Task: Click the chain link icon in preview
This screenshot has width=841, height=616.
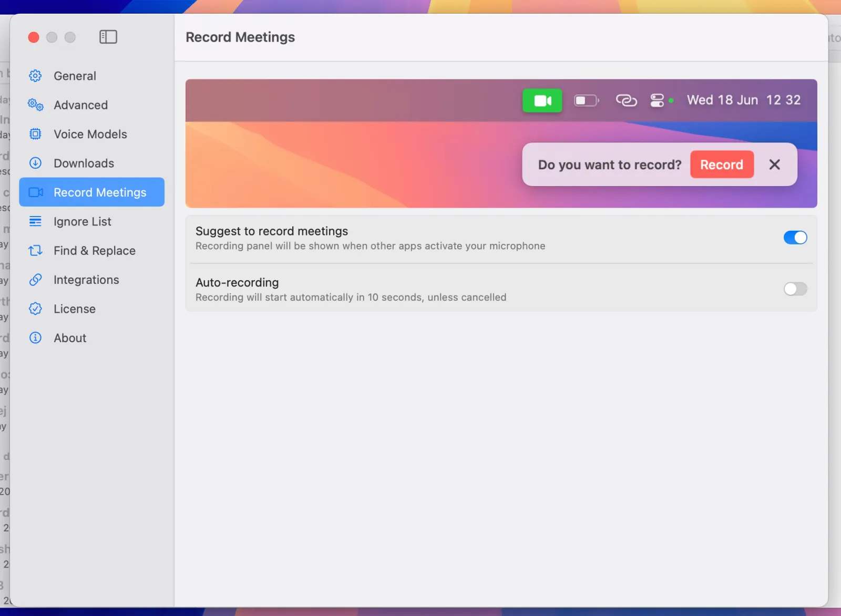Action: pos(626,100)
